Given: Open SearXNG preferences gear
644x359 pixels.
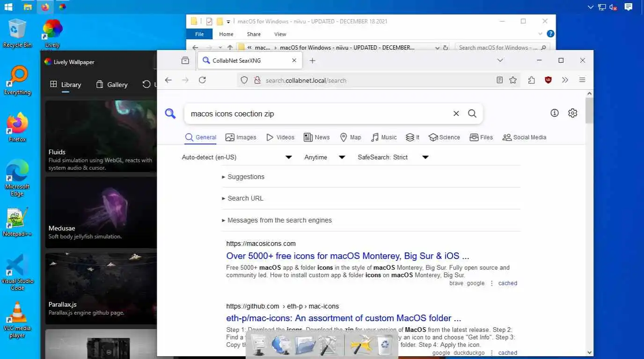Looking at the screenshot, I should tap(572, 113).
